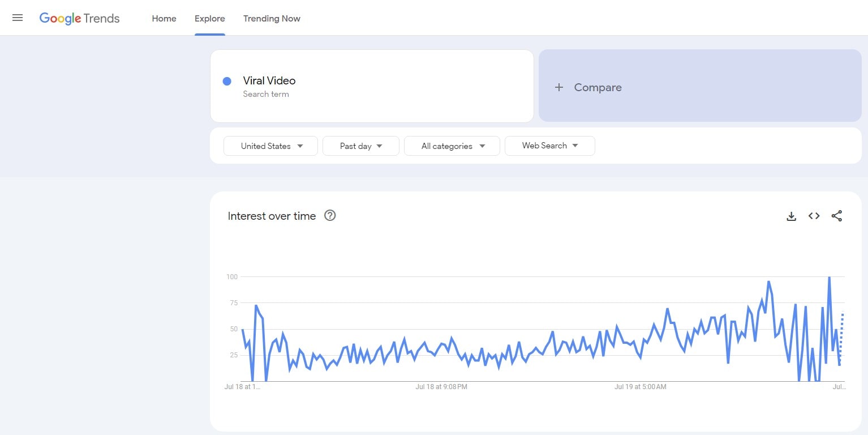The width and height of the screenshot is (868, 435).
Task: Expand the United States region dropdown
Action: 270,146
